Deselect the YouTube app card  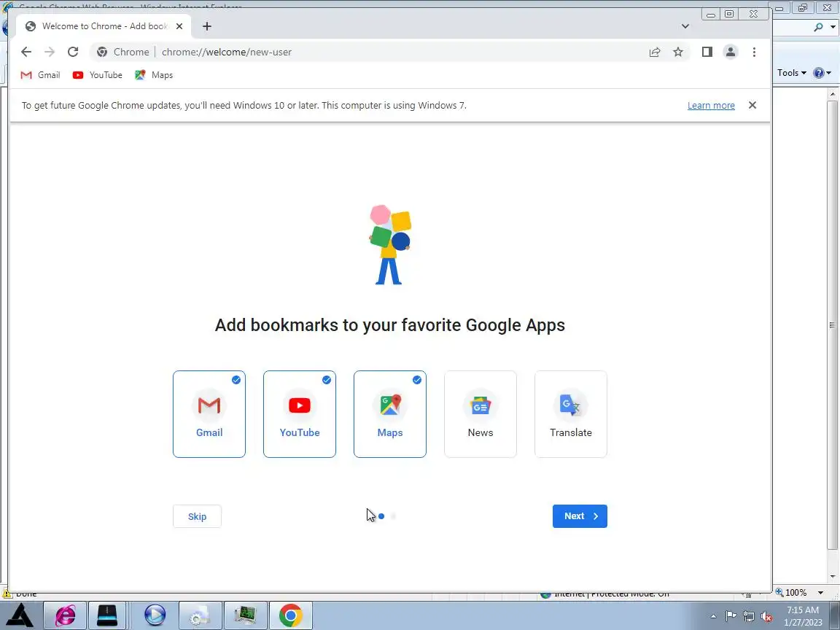click(x=300, y=414)
